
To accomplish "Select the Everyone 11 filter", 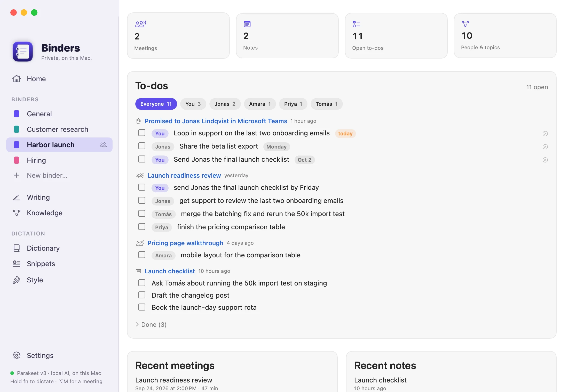I will click(156, 104).
